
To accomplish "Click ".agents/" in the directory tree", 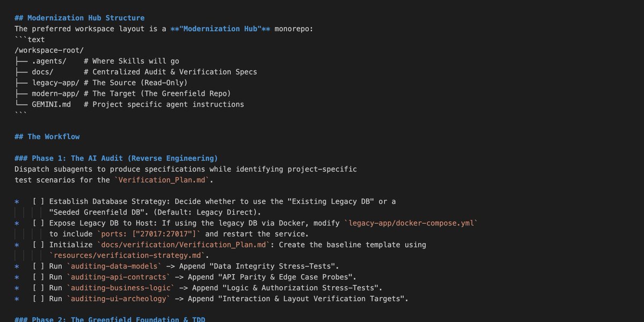I will (x=49, y=61).
